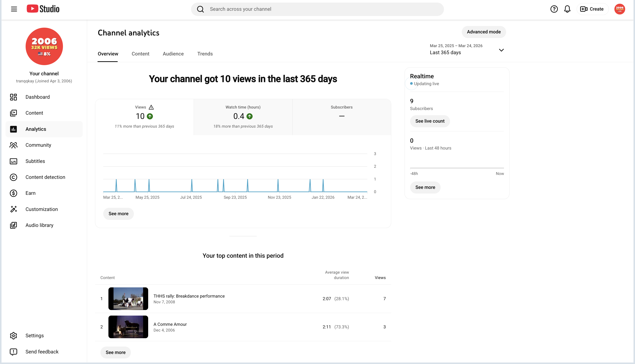The height and width of the screenshot is (364, 635).
Task: Open the hamburger navigation menu
Action: pos(14,9)
